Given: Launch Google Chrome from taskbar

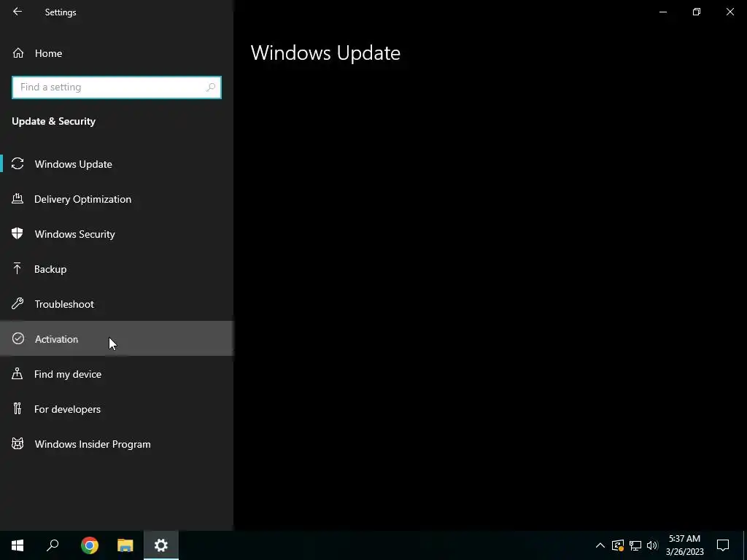Looking at the screenshot, I should (x=90, y=545).
